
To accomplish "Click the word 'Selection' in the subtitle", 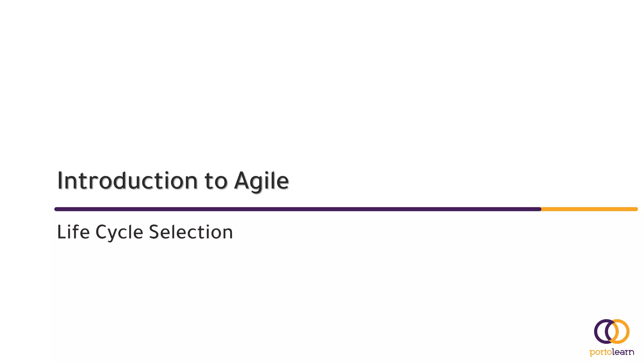I will [x=191, y=232].
